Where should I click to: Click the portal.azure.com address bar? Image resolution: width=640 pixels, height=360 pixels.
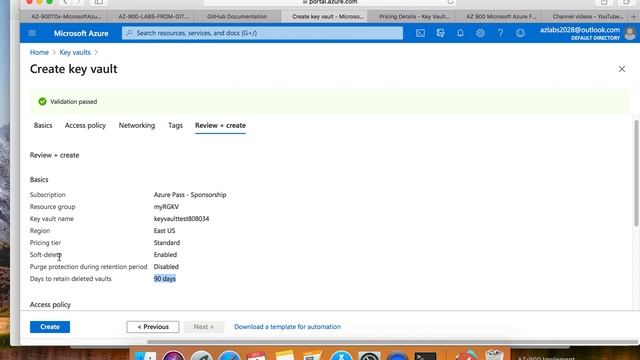pos(330,2)
